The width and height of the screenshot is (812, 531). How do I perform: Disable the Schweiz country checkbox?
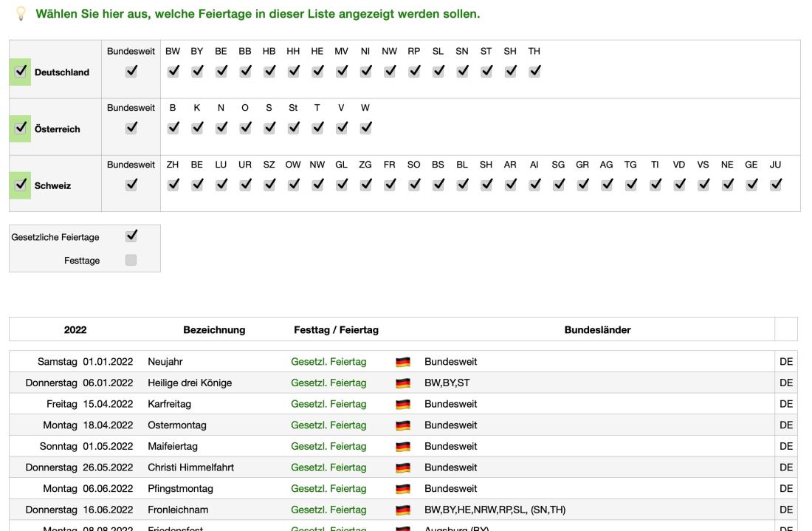21,186
